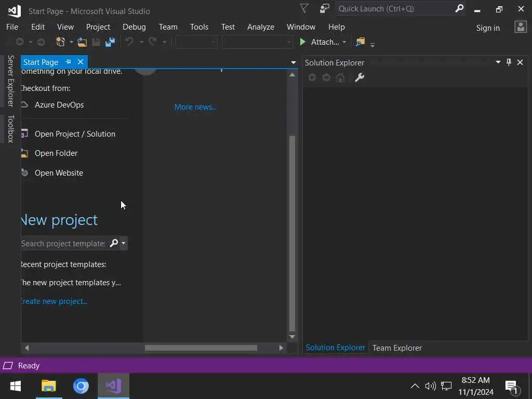Image resolution: width=532 pixels, height=399 pixels.
Task: Click the Undo toolbar icon
Action: coord(129,42)
